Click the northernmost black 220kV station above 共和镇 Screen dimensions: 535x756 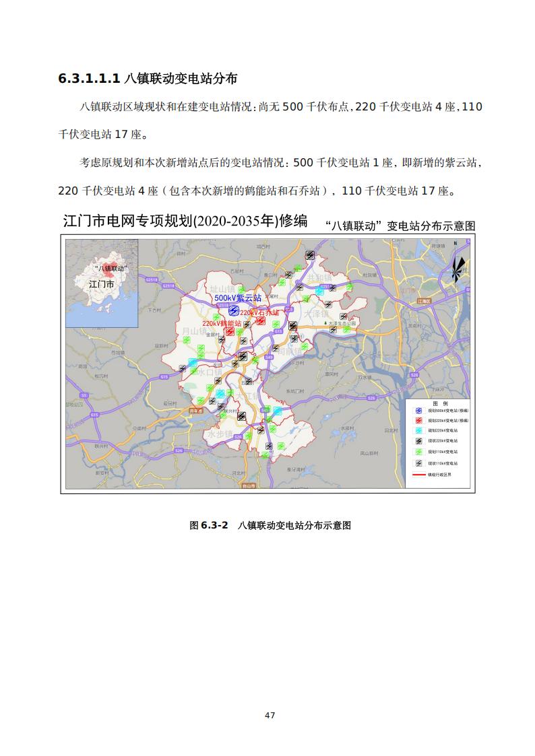[310, 255]
